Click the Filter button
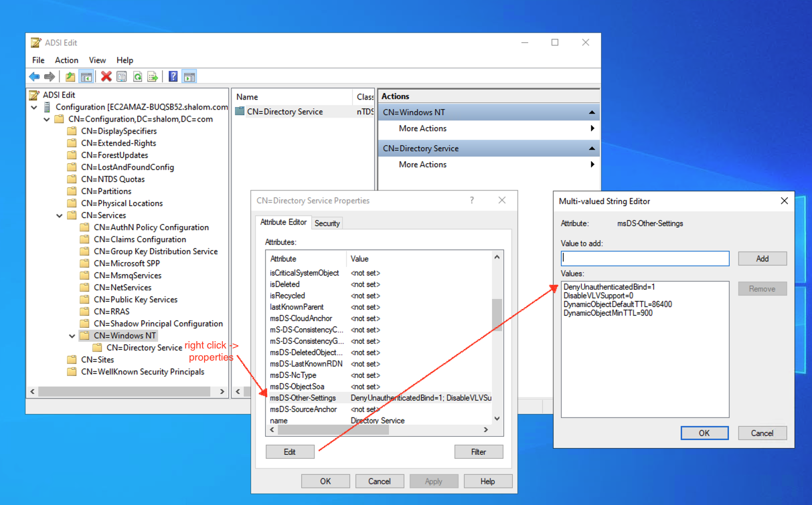Screen dimensions: 812x505 479,452
